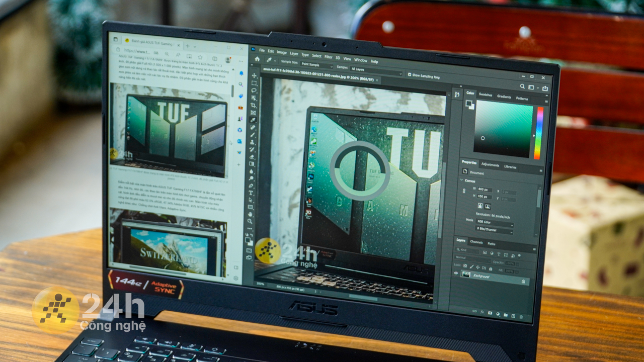
Task: Switch to the Adjustments tab
Action: tap(490, 164)
